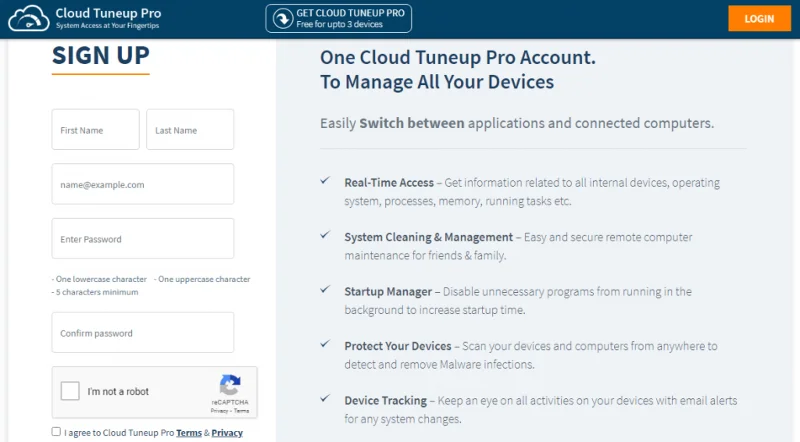Click the checkmark beside Real-Time Access
The image size is (800, 442).
pos(325,181)
